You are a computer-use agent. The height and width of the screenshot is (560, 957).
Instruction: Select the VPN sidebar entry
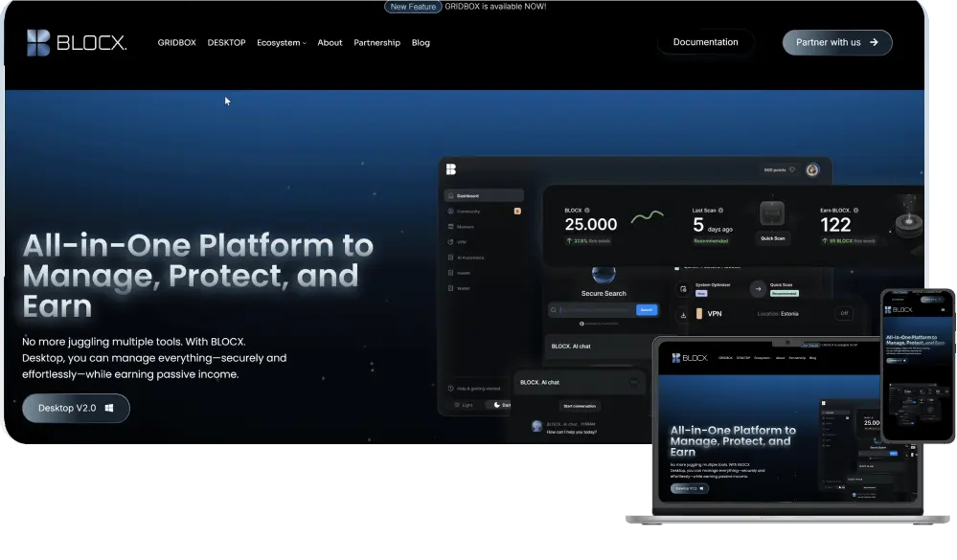click(x=457, y=242)
